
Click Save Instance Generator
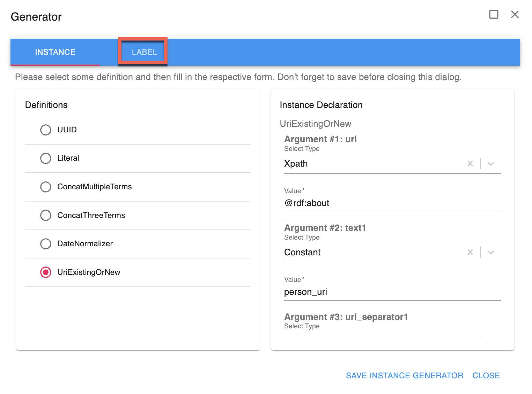click(x=404, y=375)
